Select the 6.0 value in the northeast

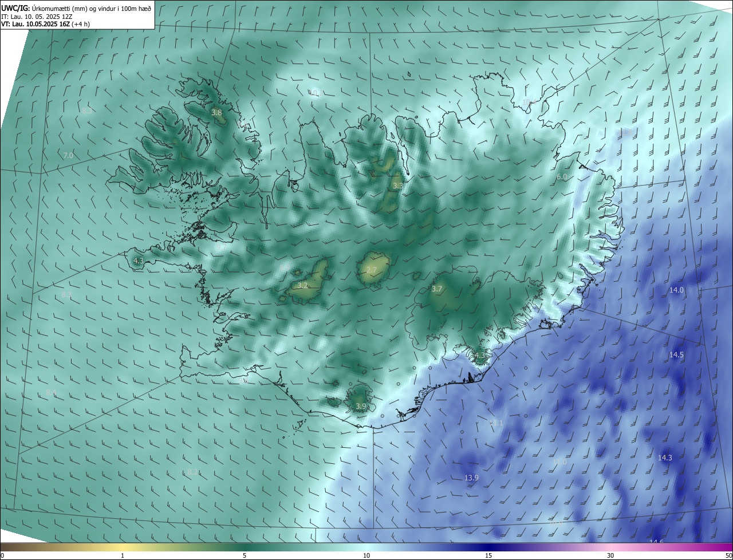[562, 177]
